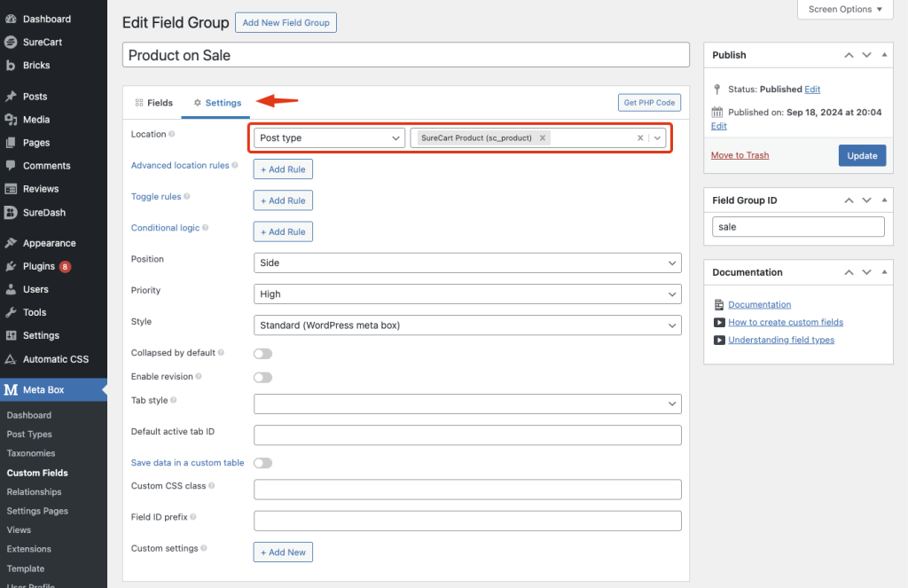The width and height of the screenshot is (908, 588).
Task: Open Custom Fields submenu item
Action: click(37, 473)
